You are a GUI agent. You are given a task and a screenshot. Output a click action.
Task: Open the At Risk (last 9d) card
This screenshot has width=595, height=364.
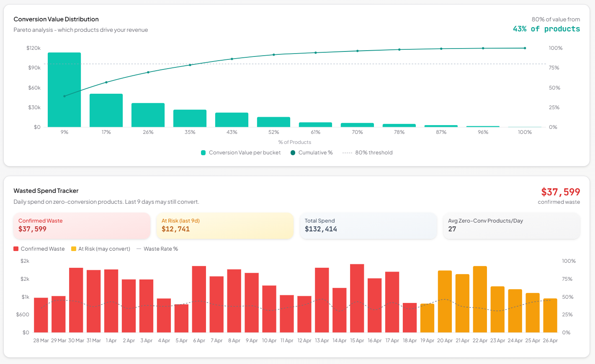click(x=225, y=225)
